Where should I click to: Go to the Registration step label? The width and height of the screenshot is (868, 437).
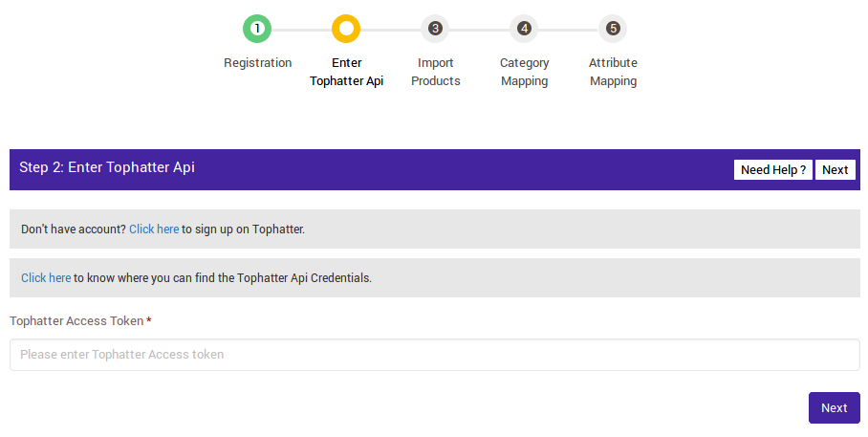click(257, 63)
